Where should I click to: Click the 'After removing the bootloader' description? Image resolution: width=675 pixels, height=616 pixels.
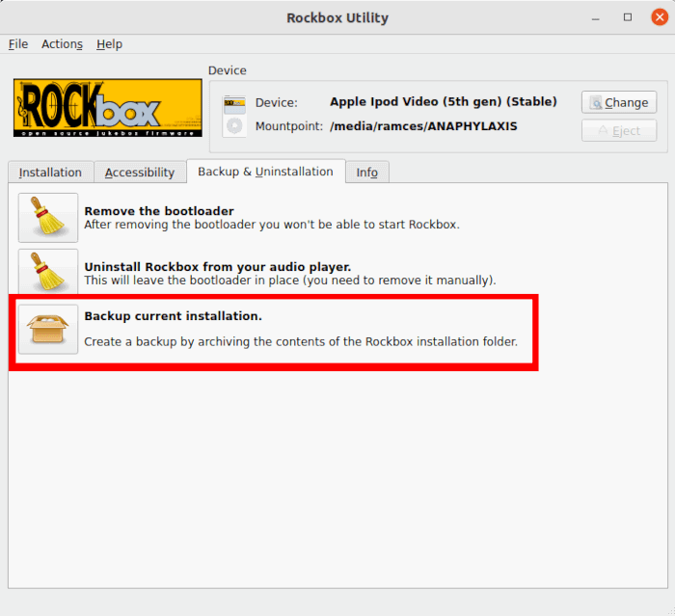click(272, 225)
